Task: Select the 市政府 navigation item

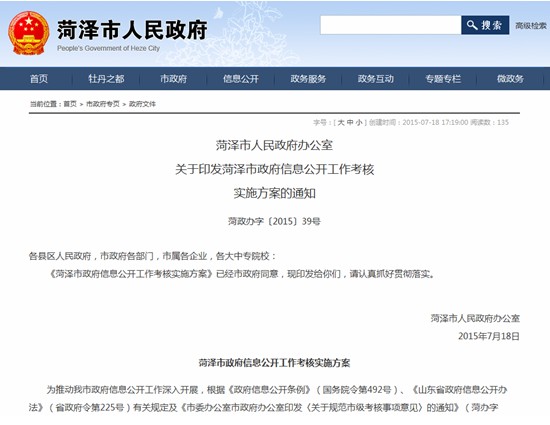Action: pyautogui.click(x=173, y=79)
